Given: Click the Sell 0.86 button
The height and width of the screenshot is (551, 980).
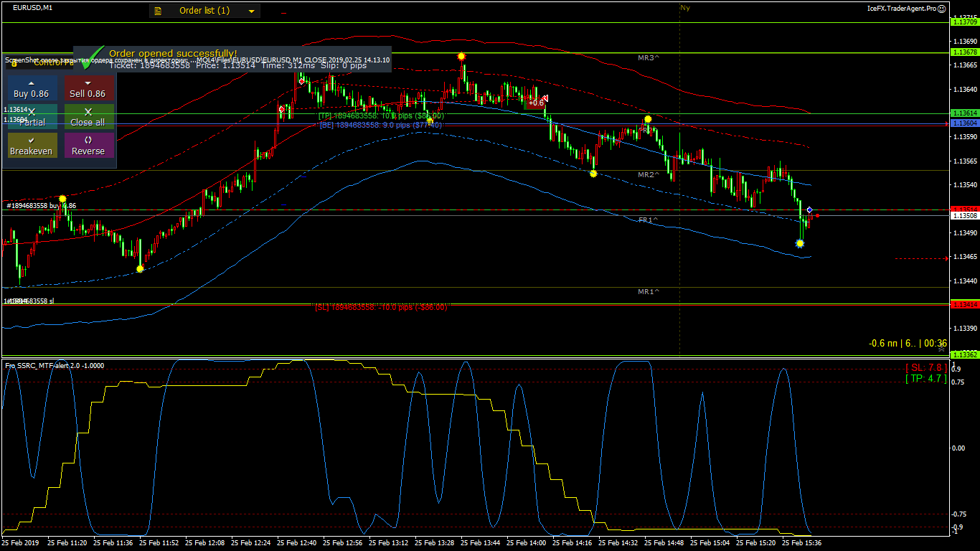Looking at the screenshot, I should tap(88, 89).
